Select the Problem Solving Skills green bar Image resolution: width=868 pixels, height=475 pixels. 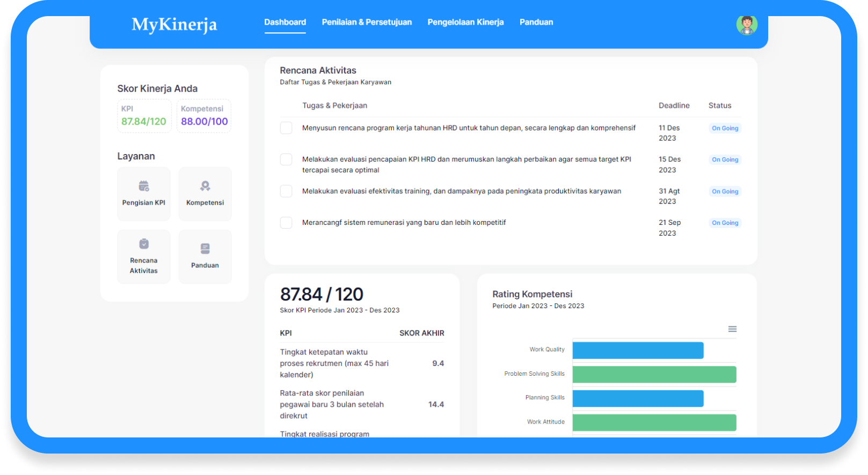click(x=654, y=375)
